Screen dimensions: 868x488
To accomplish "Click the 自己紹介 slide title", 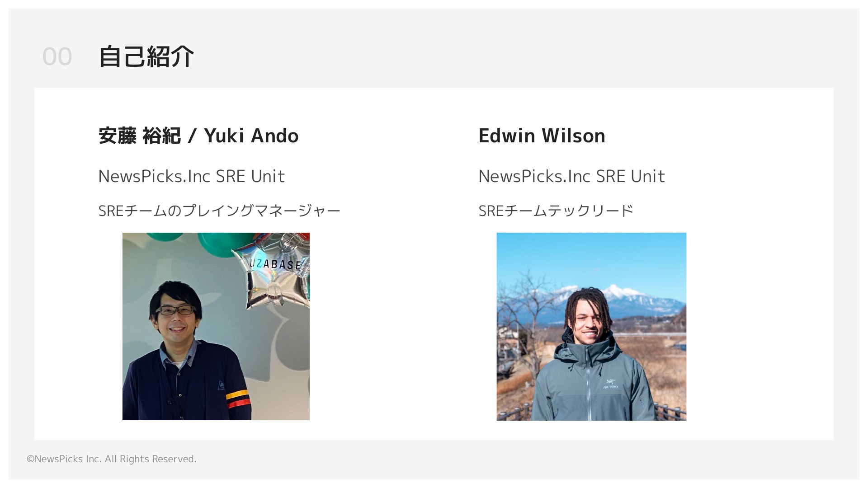I will coord(146,57).
